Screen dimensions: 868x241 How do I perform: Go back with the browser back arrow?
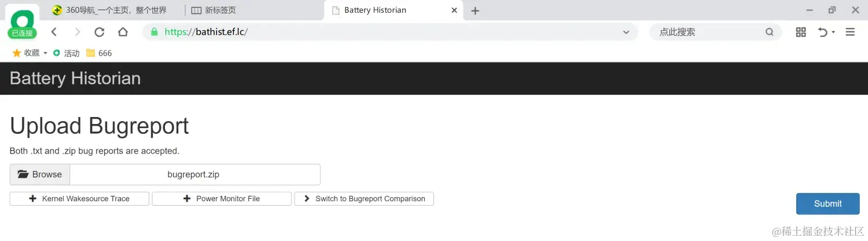(x=54, y=32)
